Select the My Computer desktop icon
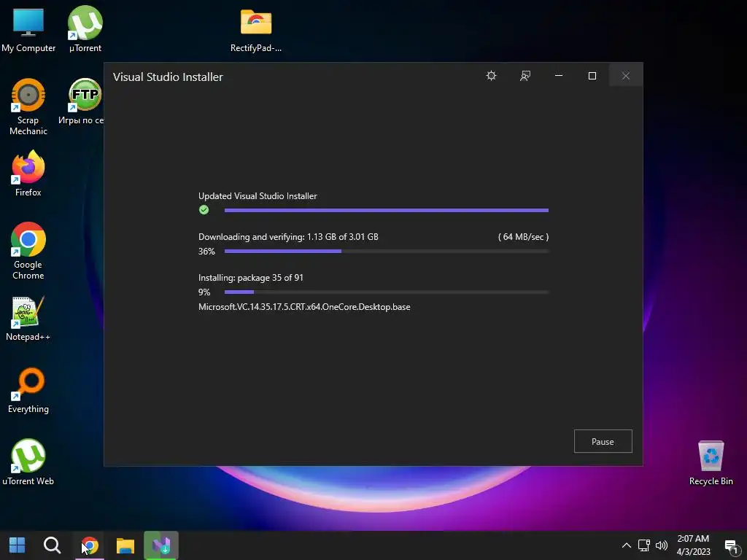Image resolution: width=747 pixels, height=560 pixels. coord(28,29)
